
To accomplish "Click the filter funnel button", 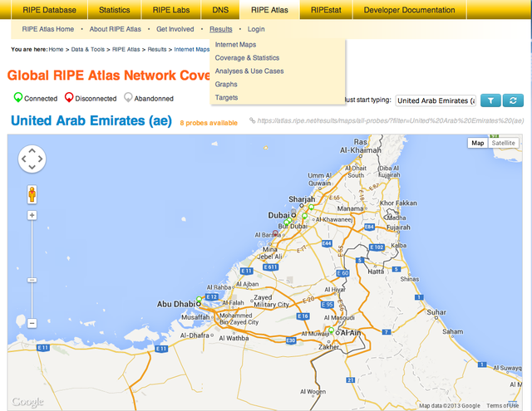I will click(490, 100).
